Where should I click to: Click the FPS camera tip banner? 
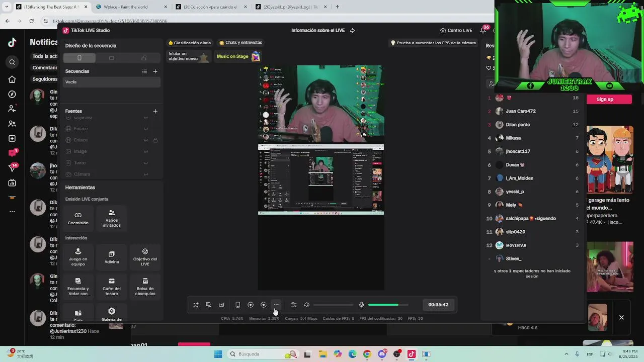(433, 43)
